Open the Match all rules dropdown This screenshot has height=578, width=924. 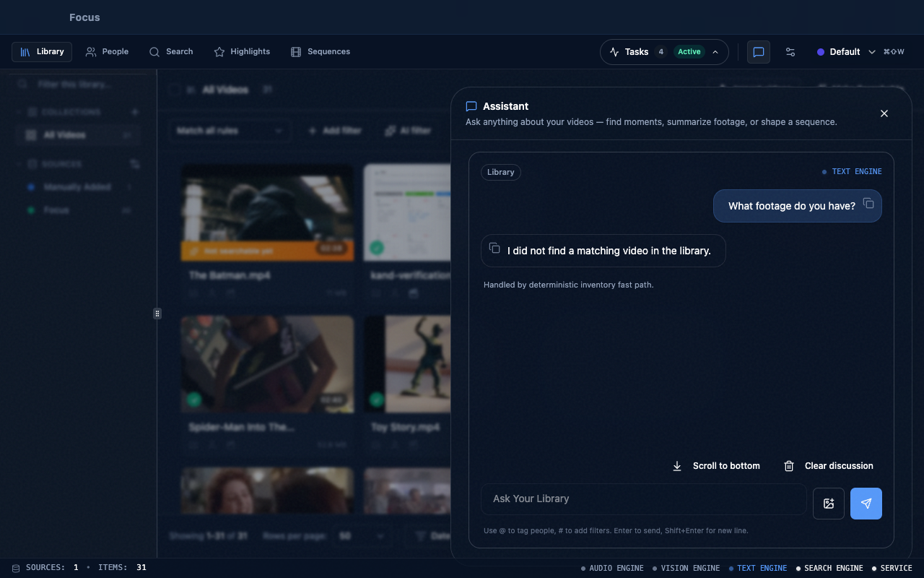tap(229, 131)
